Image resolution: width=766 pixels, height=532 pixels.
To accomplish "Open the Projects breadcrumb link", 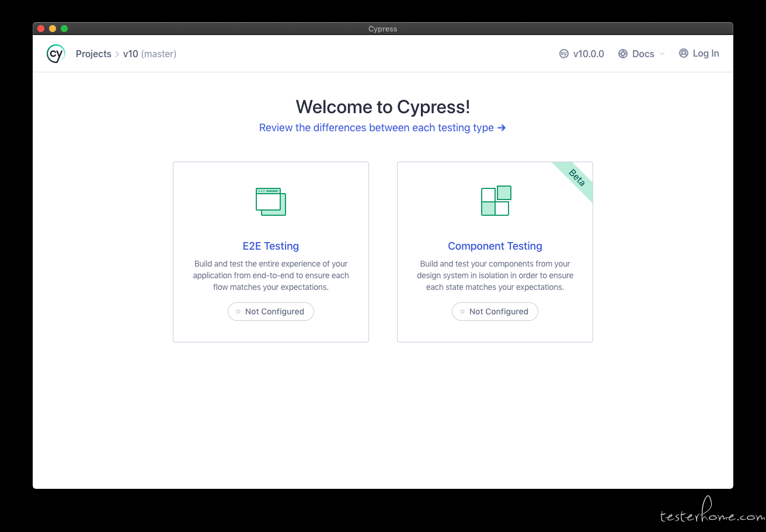I will coord(93,54).
